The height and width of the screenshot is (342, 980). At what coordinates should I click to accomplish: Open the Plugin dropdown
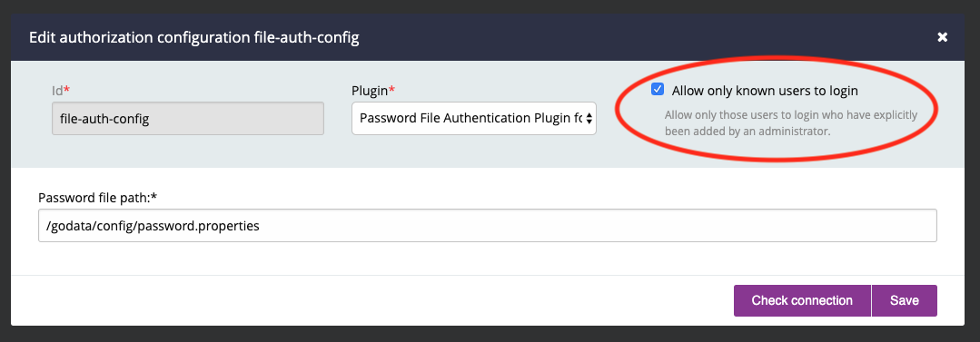(x=474, y=118)
